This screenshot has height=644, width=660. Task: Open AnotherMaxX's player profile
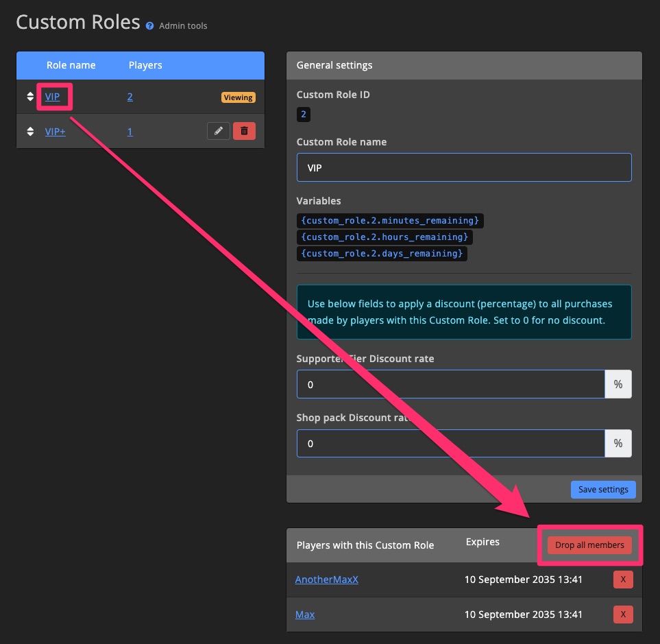pyautogui.click(x=326, y=580)
